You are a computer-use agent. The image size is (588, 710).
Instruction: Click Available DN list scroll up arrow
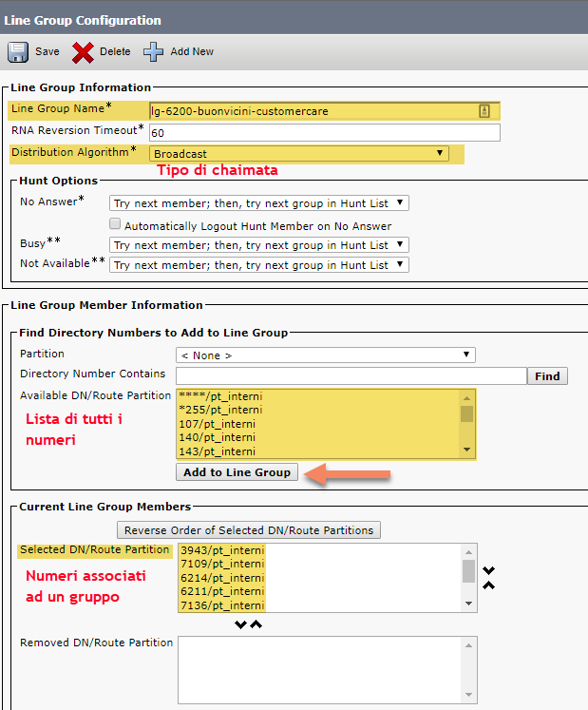(466, 398)
